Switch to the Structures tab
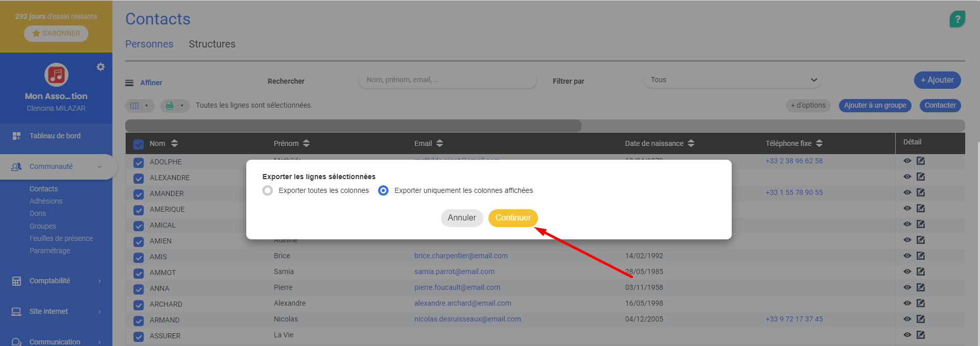This screenshot has width=980, height=346. 212,44
